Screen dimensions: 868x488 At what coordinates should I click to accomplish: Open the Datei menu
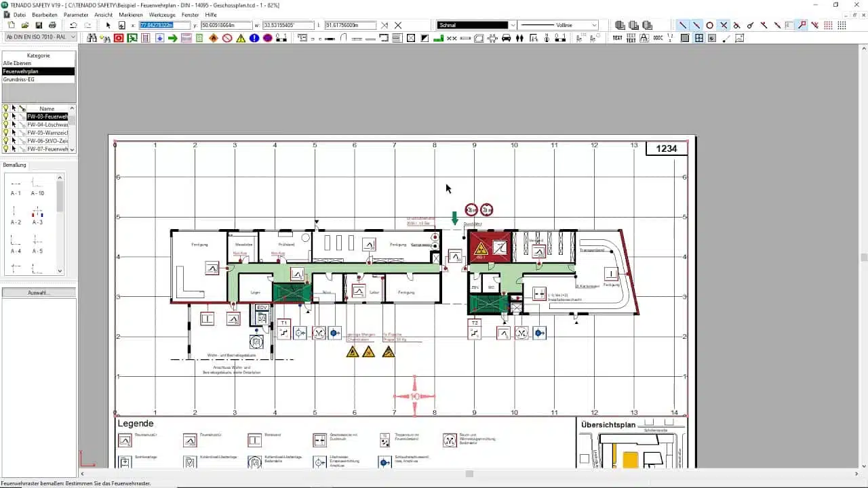(20, 14)
